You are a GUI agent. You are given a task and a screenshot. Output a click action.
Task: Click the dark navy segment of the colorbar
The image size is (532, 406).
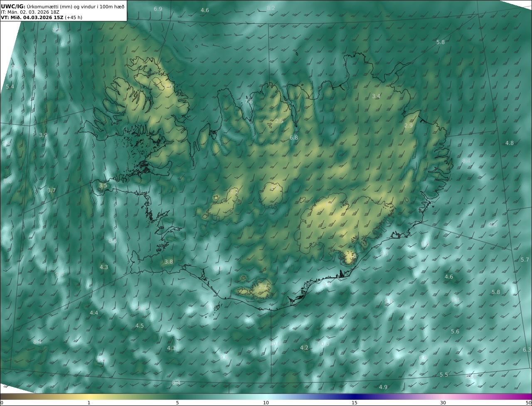[x=355, y=396]
